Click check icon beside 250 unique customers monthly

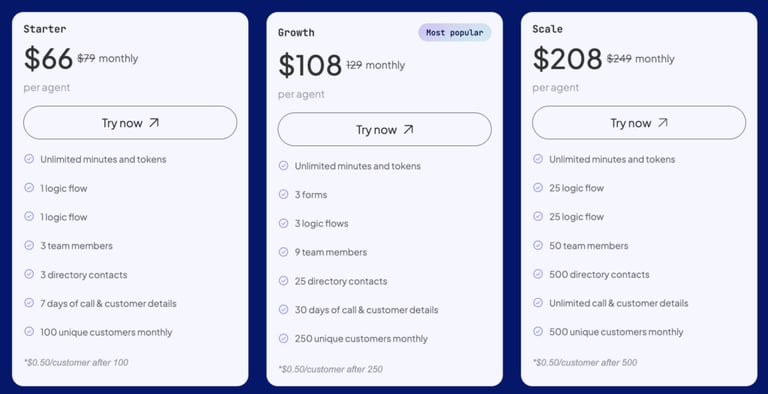[284, 338]
